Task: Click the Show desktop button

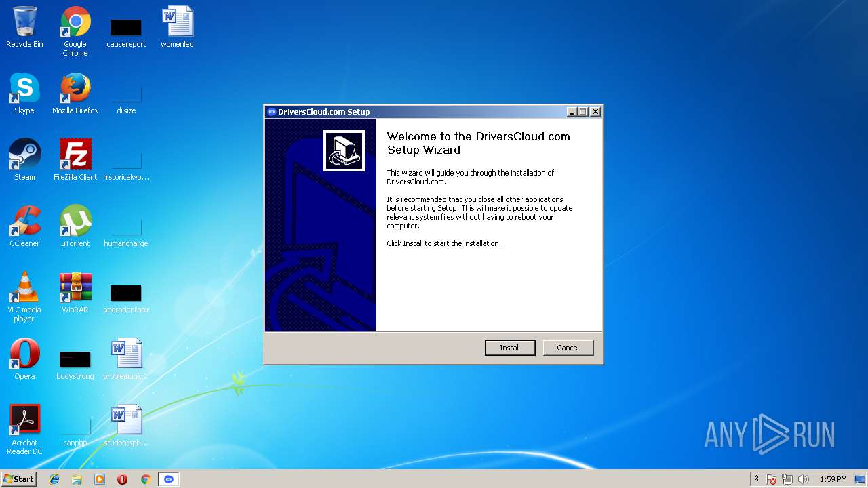Action: 861,479
